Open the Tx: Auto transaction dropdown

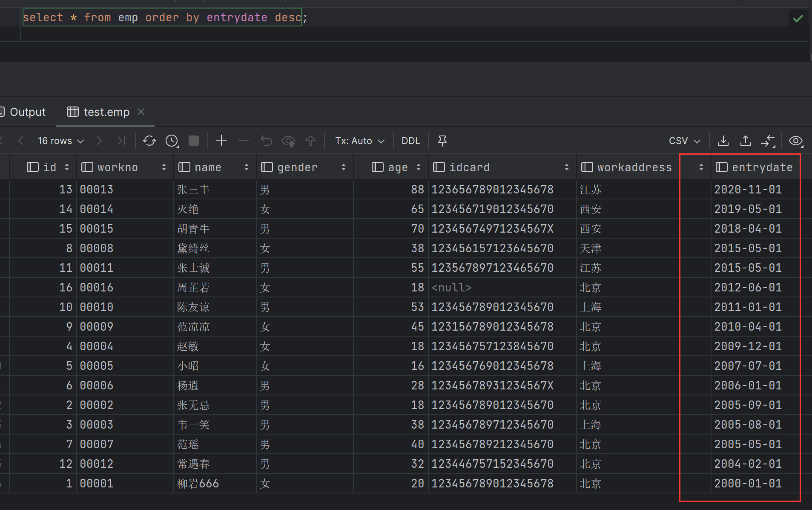360,141
